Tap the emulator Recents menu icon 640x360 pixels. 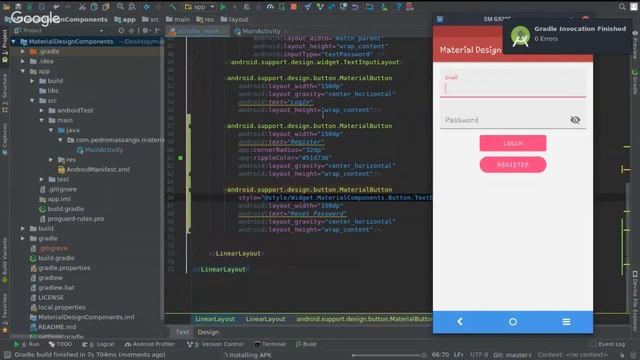pyautogui.click(x=566, y=322)
